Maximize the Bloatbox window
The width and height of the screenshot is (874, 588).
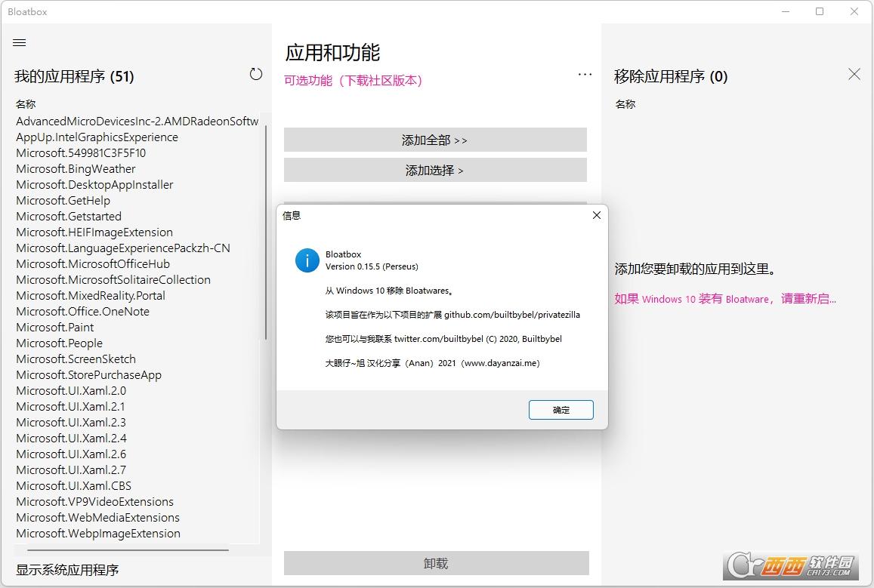tap(820, 11)
